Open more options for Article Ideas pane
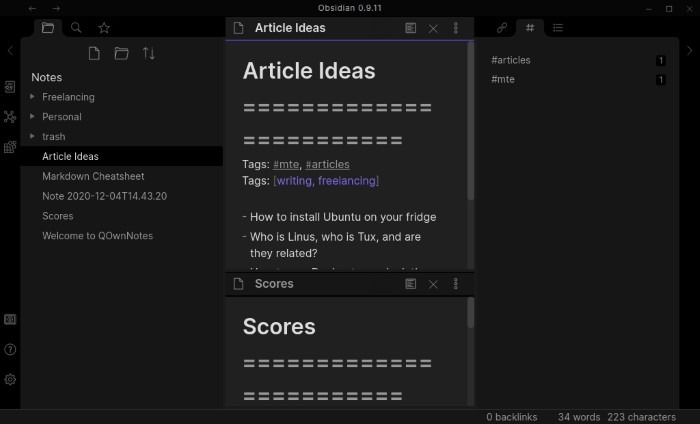The width and height of the screenshot is (700, 424). 456,28
